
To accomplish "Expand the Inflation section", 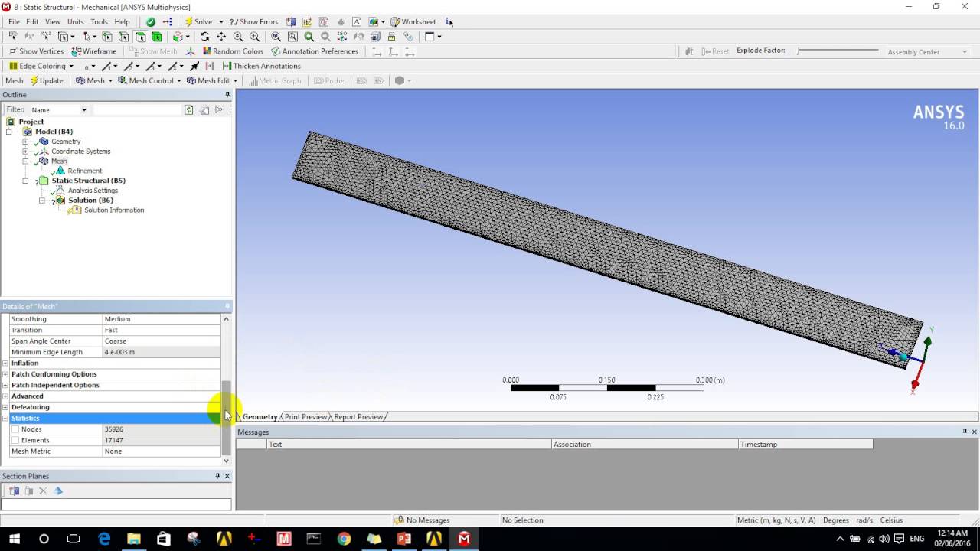I will click(5, 364).
